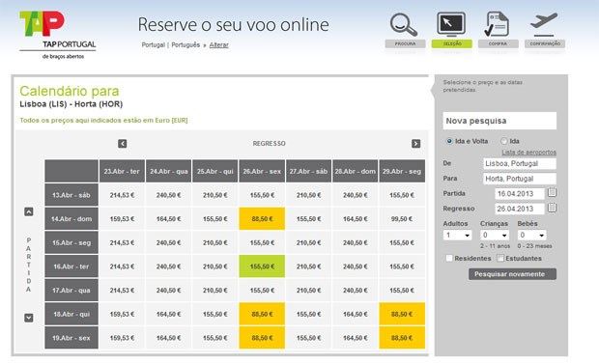The height and width of the screenshot is (364, 599).
Task: Click the SELEÇÃO step tab
Action: tap(452, 43)
